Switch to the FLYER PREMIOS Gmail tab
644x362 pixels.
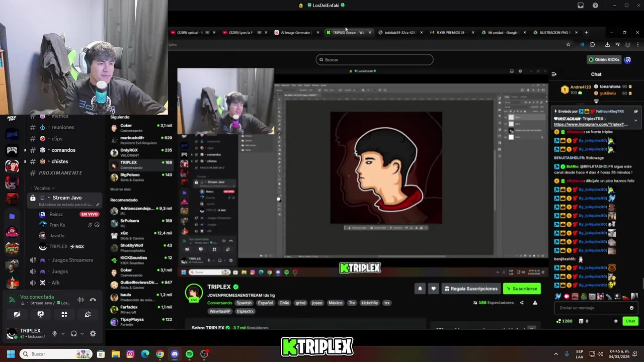pos(450,33)
